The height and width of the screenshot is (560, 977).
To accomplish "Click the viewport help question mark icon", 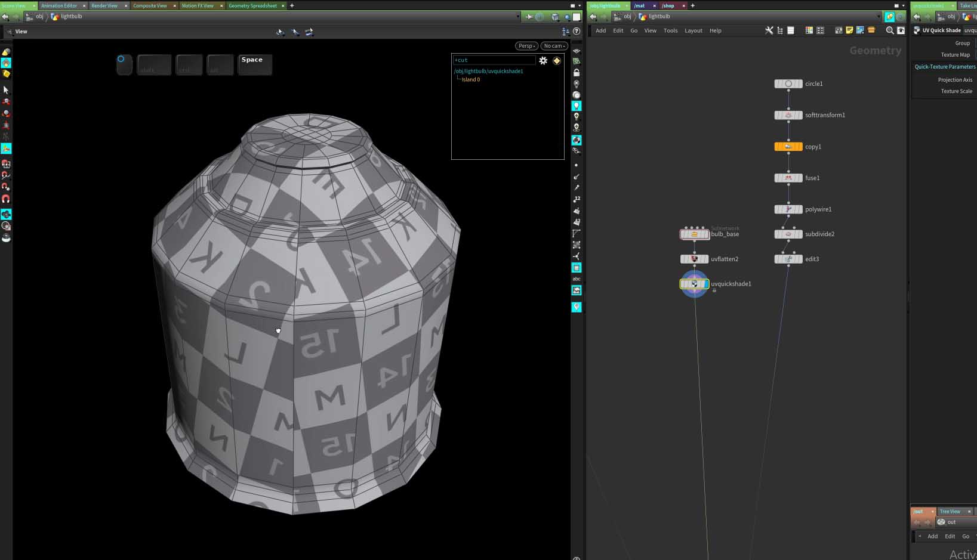I will 577,32.
